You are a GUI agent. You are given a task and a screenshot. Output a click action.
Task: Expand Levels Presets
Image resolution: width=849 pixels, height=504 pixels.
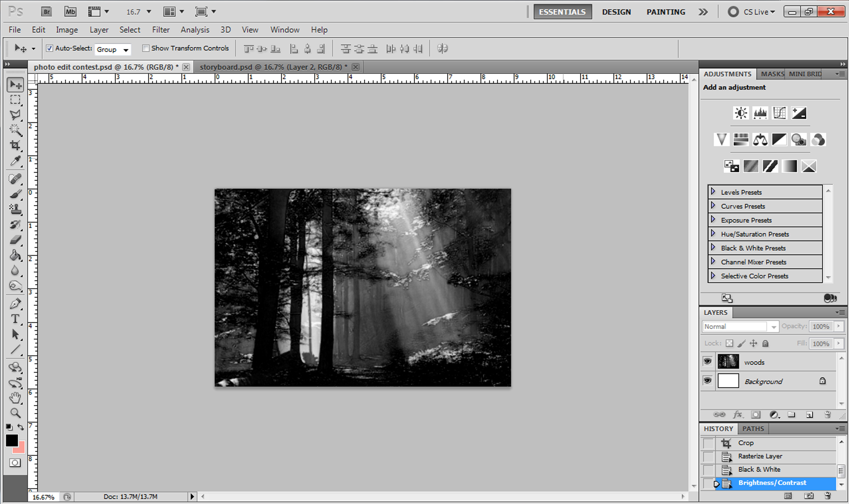[713, 192]
